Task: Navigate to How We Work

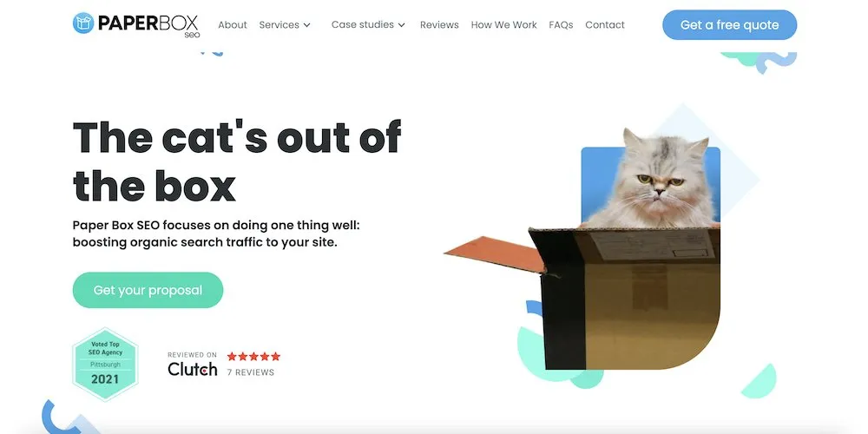Action: pyautogui.click(x=503, y=25)
